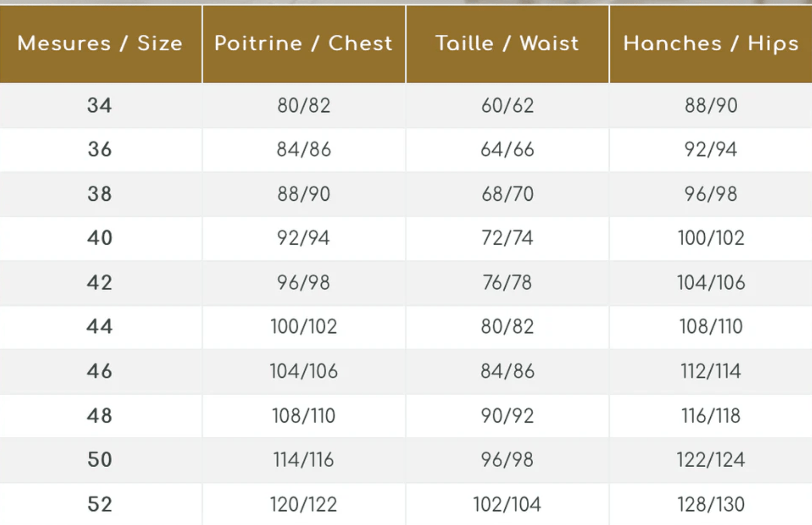812x525 pixels.
Task: Click size 42 row label
Action: click(100, 283)
